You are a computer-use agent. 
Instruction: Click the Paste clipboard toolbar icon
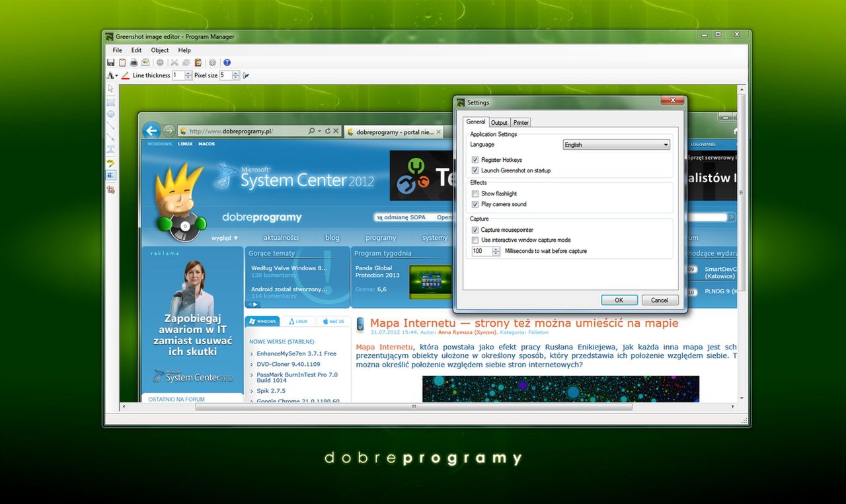(x=198, y=63)
